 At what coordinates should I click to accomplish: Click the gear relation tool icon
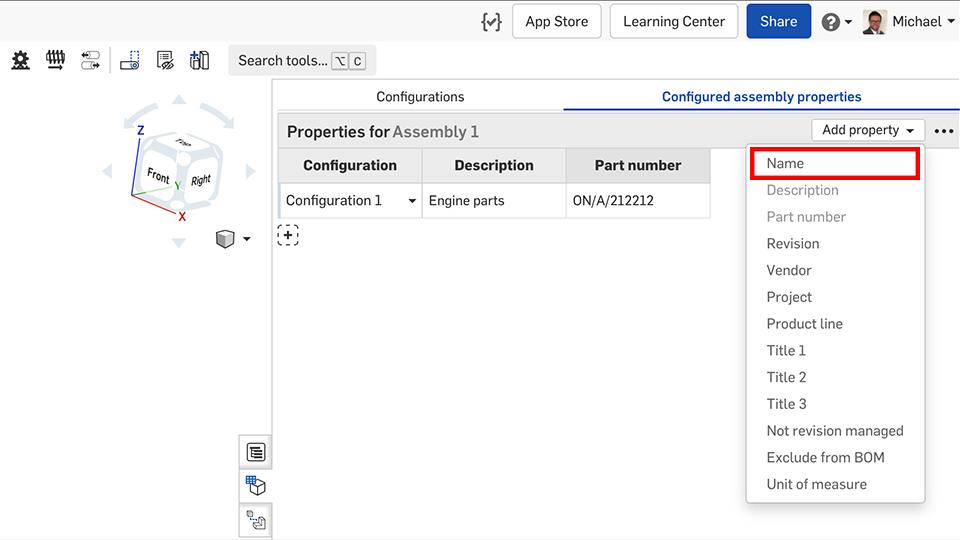tap(20, 61)
